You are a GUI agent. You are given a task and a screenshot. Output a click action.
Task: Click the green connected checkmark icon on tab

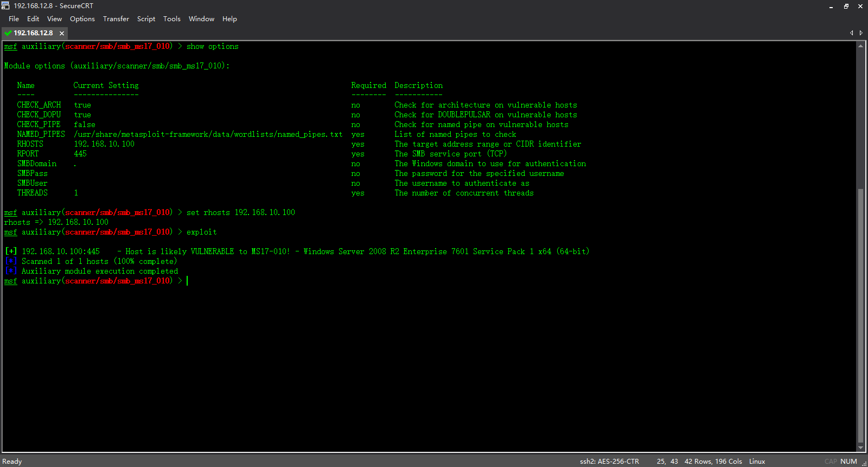(x=8, y=33)
